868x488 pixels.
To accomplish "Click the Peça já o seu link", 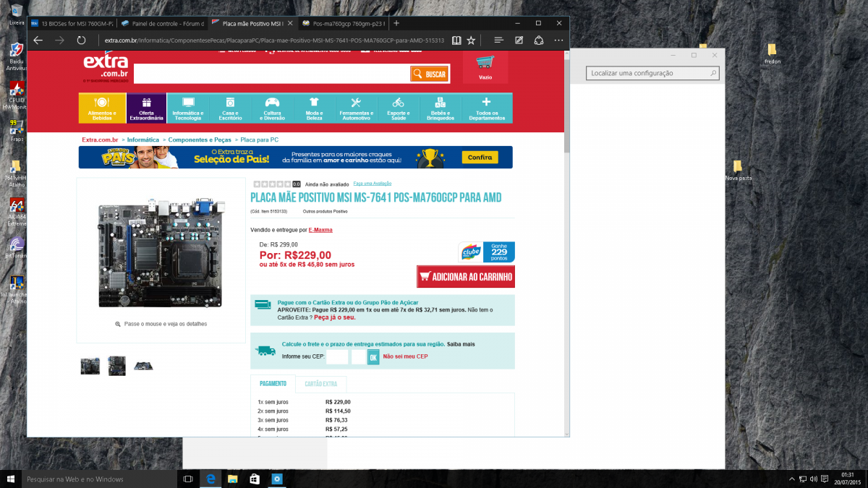I will point(335,317).
